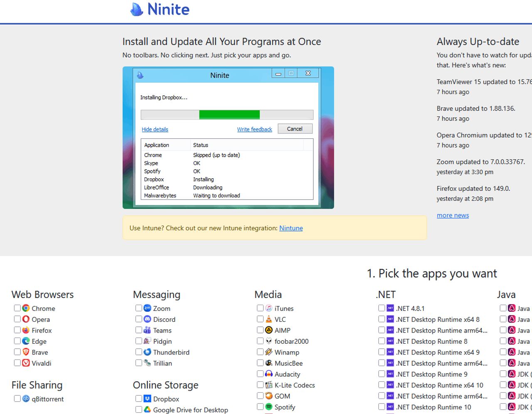Click the Zoom app icon
The height and width of the screenshot is (414, 532).
pyautogui.click(x=147, y=308)
